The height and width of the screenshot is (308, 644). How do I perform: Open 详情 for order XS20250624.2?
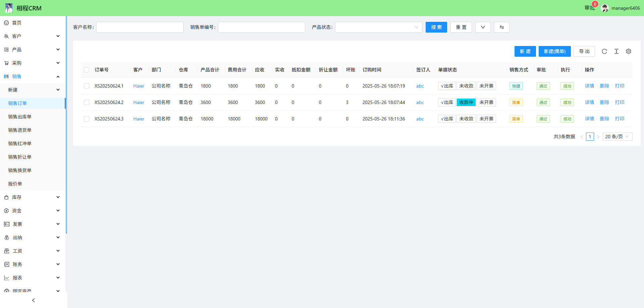(589, 102)
